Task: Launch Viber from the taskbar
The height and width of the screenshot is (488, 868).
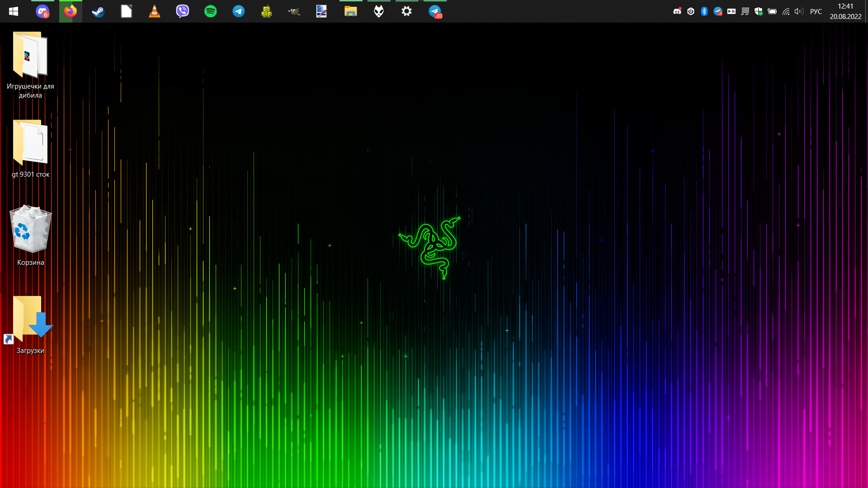Action: [182, 11]
